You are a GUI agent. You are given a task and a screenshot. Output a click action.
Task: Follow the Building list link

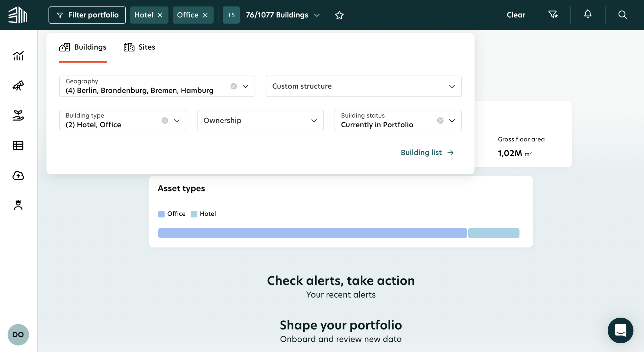coord(427,152)
